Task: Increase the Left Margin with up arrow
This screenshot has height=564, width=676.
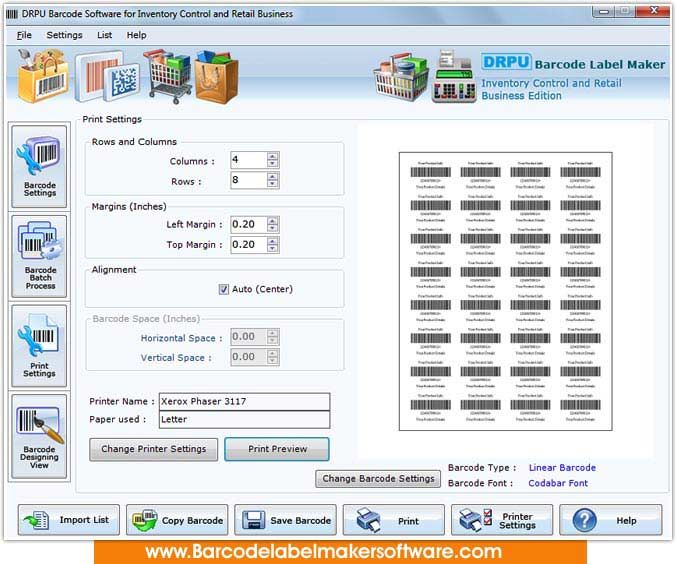Action: click(272, 220)
